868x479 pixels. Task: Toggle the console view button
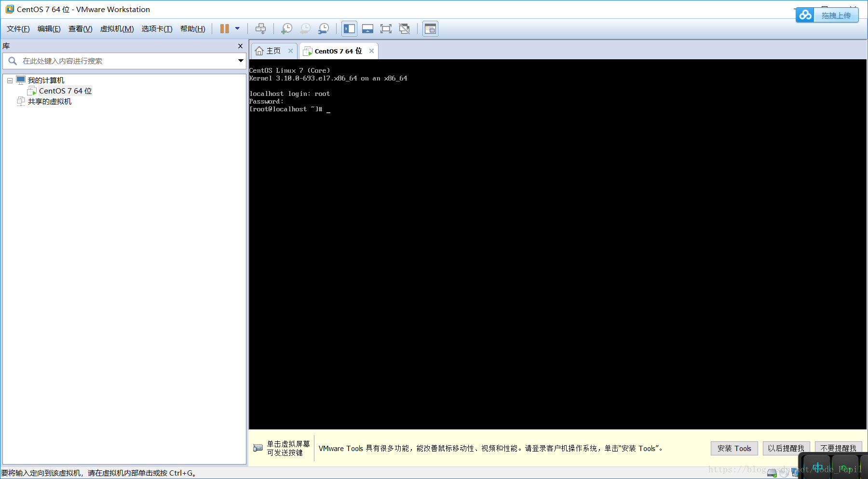click(x=430, y=29)
